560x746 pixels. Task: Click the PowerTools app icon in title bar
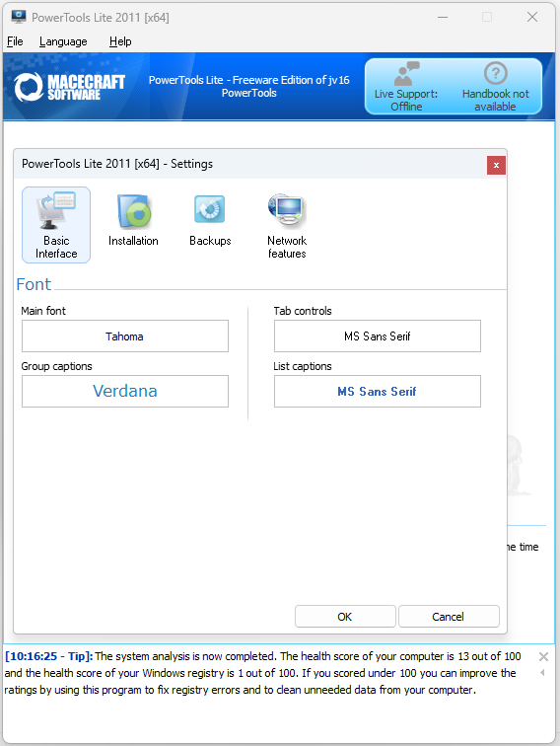(x=19, y=17)
